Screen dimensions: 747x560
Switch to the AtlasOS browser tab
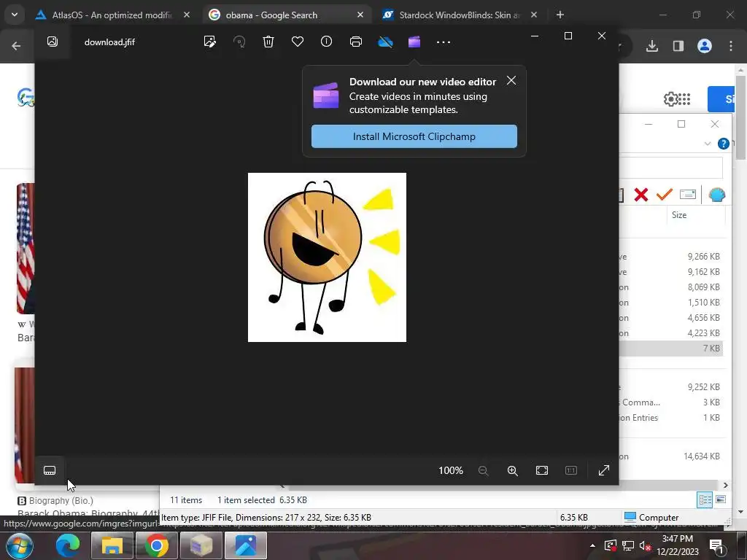112,15
